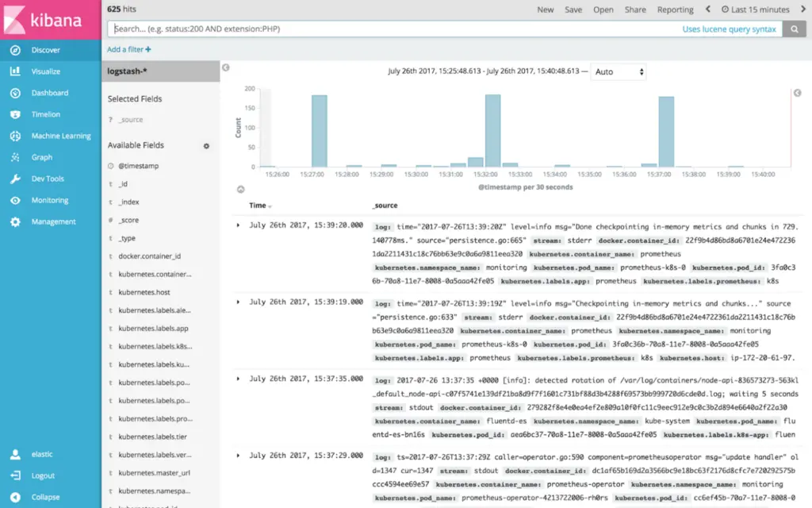Screen dimensions: 812x508
Task: Click the tall 15:32:00 histogram bar
Action: pos(492,131)
